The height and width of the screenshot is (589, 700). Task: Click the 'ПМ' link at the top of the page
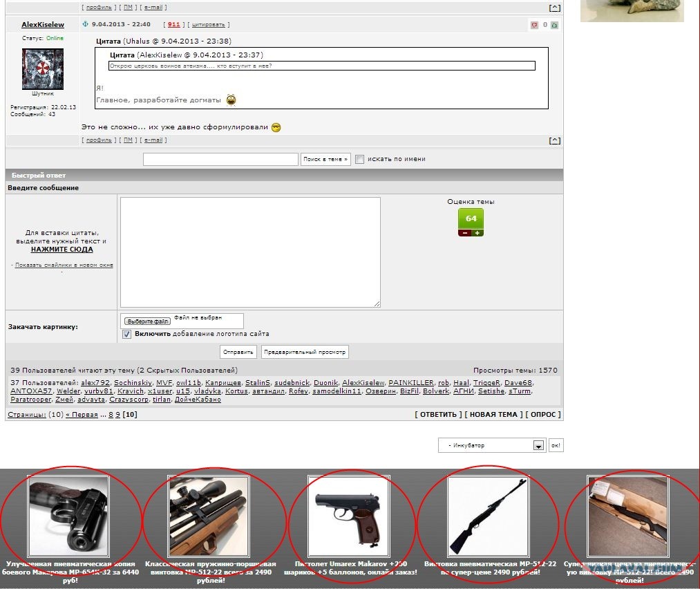point(128,7)
